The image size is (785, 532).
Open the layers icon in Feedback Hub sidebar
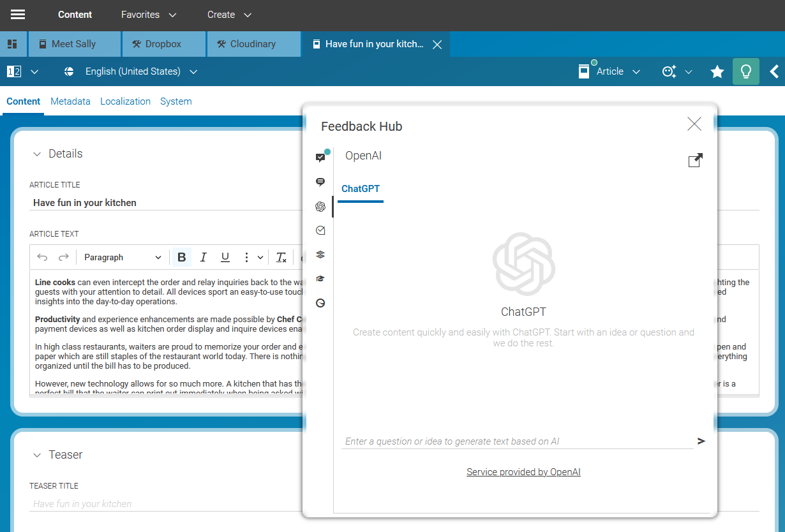320,255
